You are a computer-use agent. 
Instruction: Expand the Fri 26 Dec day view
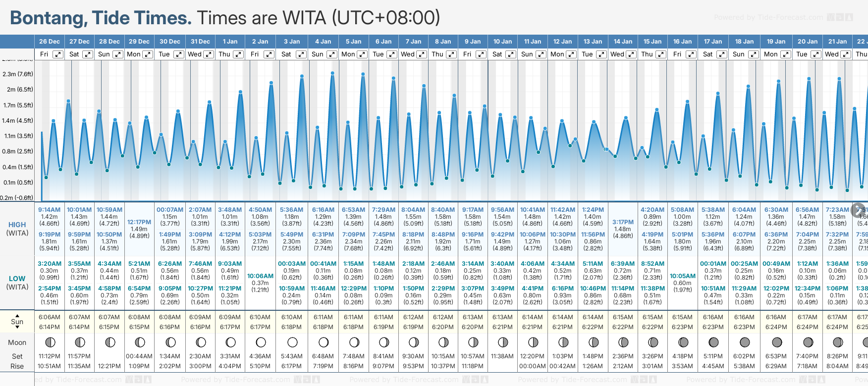[58, 54]
